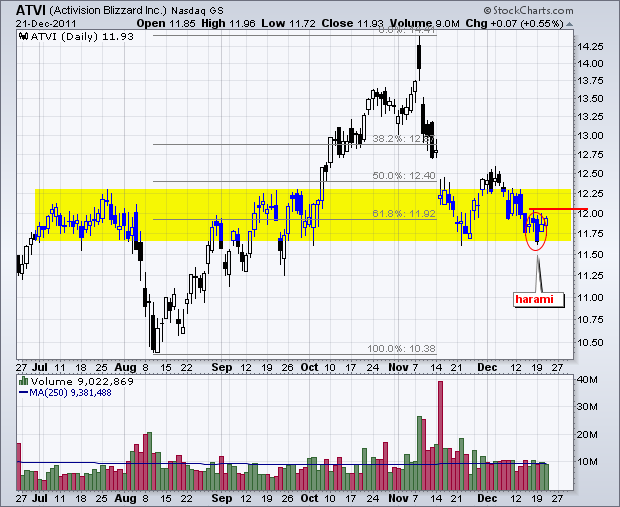This screenshot has height=507, width=620.
Task: Click the 38.2% Fibonacci retracement label
Action: 404,138
